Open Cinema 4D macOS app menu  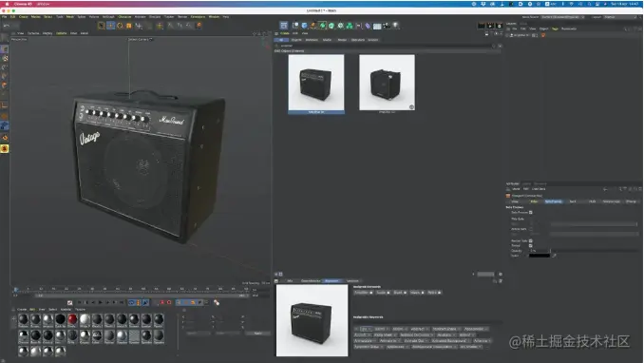pos(23,4)
